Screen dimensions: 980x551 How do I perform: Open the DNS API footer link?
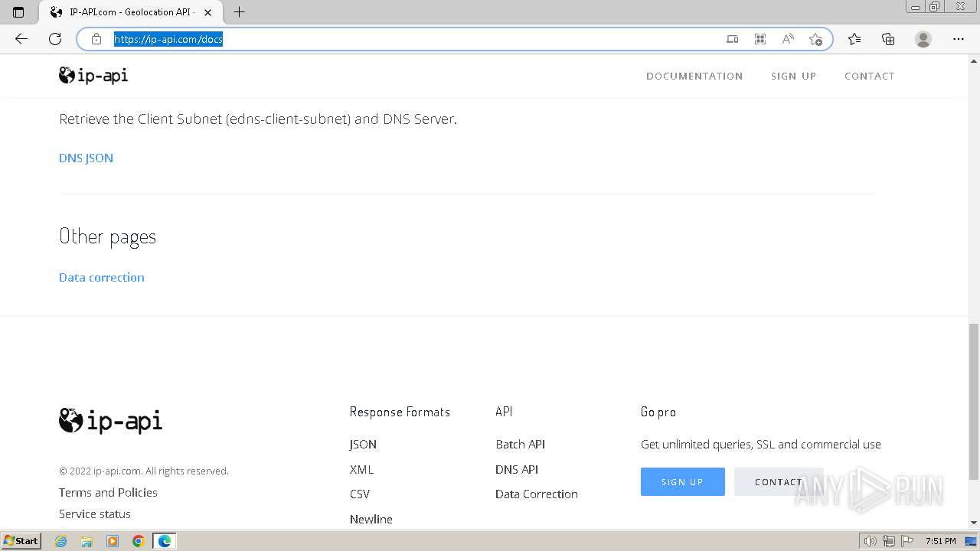[517, 469]
